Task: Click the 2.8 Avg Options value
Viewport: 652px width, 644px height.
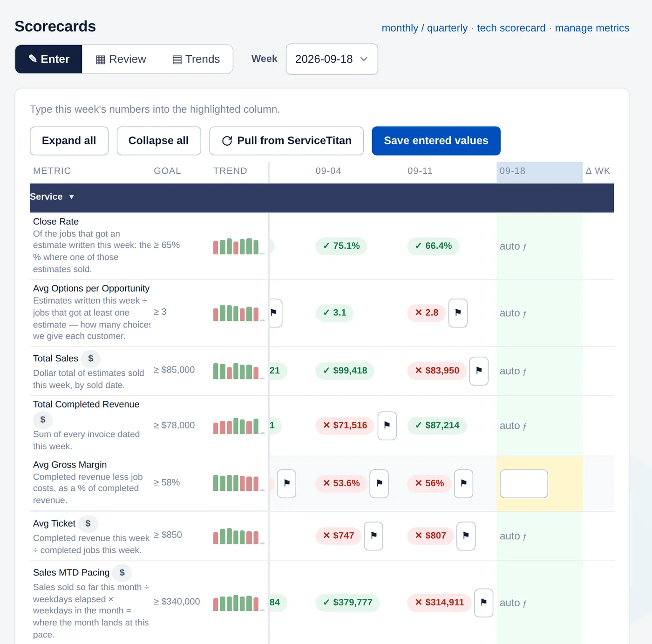Action: [427, 312]
